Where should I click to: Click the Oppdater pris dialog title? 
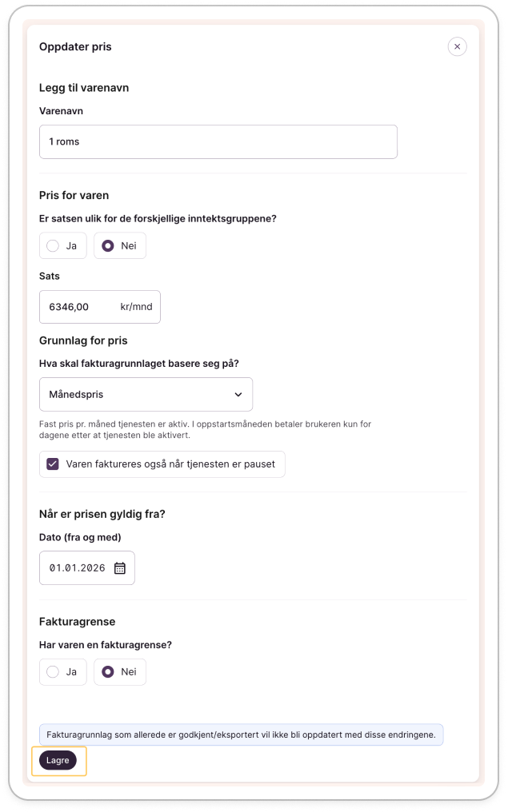pos(75,46)
